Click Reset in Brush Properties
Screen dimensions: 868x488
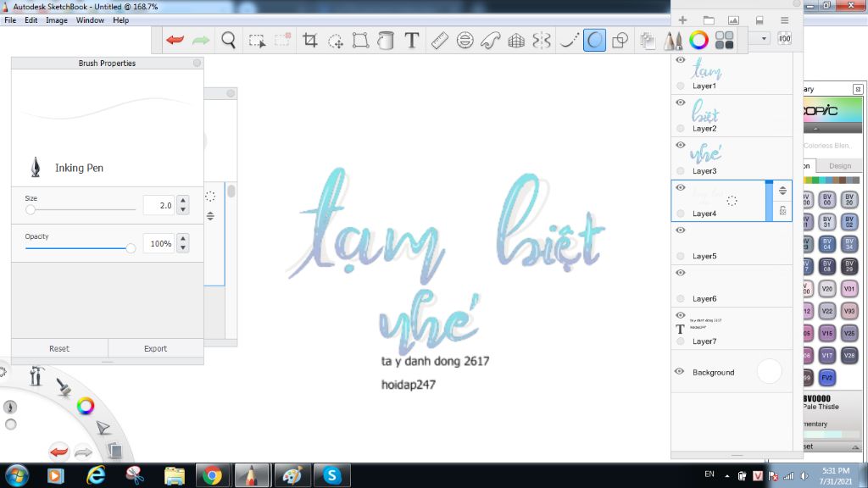(x=59, y=348)
